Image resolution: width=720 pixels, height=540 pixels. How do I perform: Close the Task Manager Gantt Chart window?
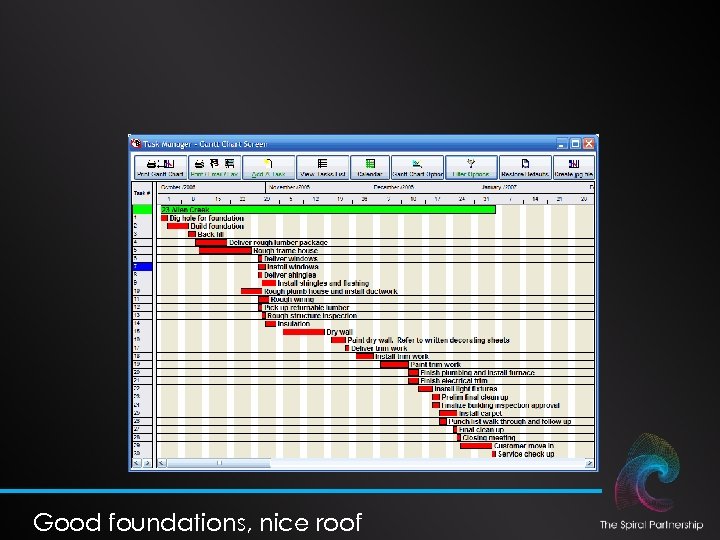pos(588,144)
